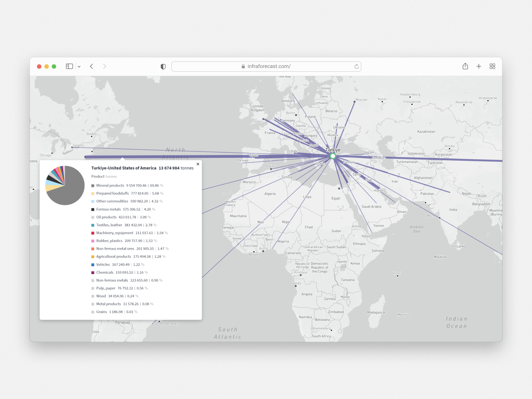Click the Turkiye origin node on map
Screen dimensions: 532x399
333,156
